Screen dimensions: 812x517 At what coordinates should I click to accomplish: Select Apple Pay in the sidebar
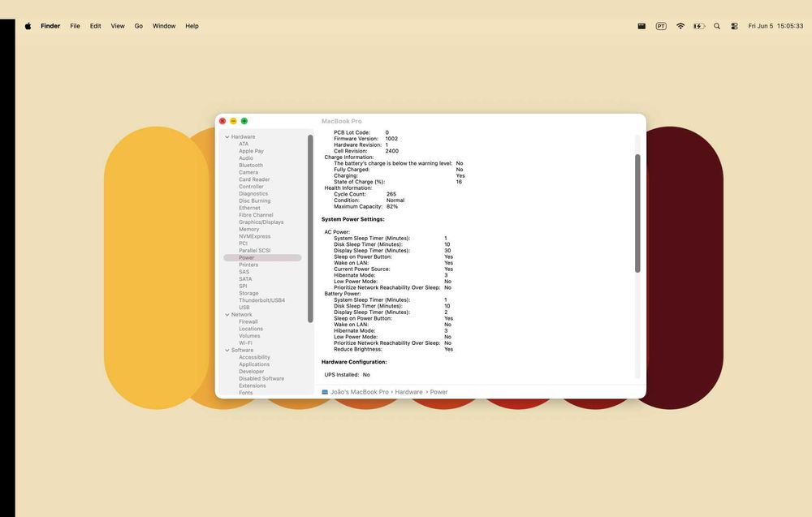point(251,151)
